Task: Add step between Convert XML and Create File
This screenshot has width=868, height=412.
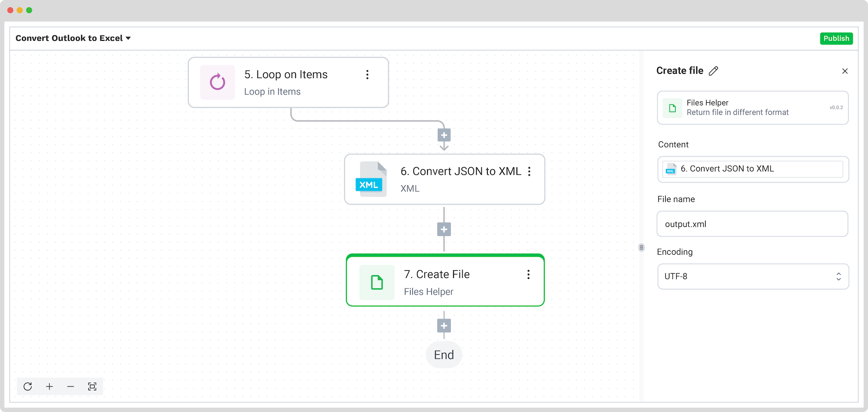Action: coord(444,229)
